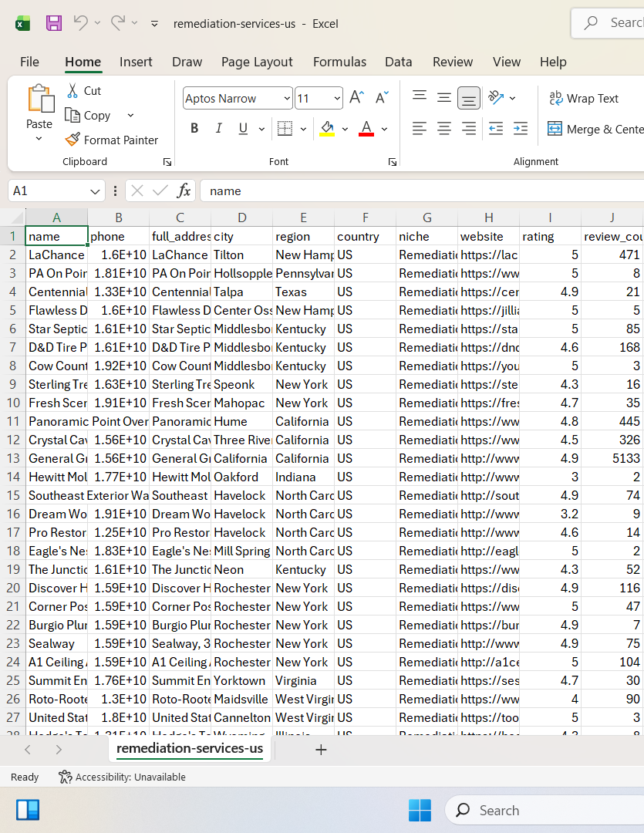The width and height of the screenshot is (644, 833).
Task: Open the Font Color dropdown arrow
Action: [384, 129]
